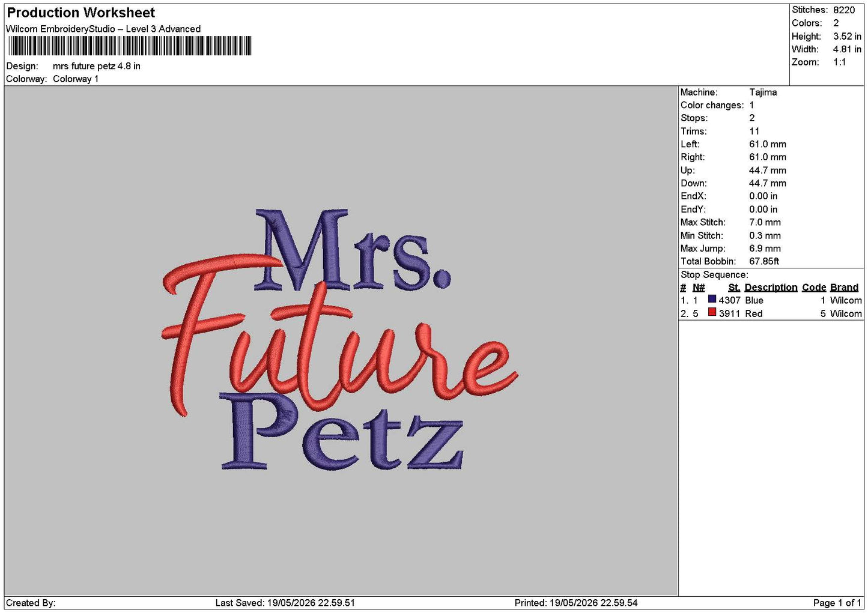Click the 'Colorway 1' value

(x=76, y=79)
